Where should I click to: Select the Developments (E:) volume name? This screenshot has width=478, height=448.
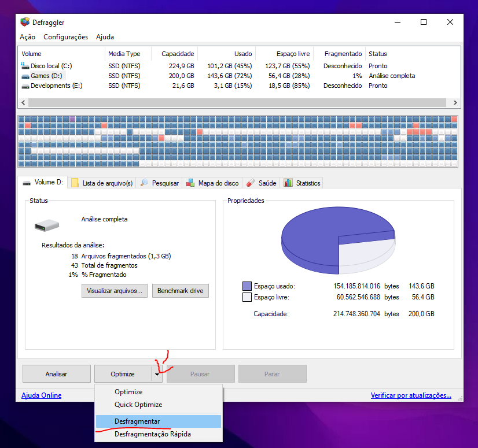56,86
